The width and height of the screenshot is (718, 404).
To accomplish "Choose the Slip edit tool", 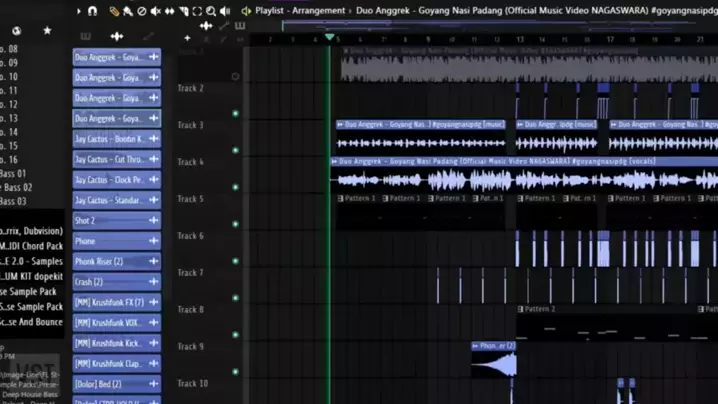I will (x=169, y=11).
